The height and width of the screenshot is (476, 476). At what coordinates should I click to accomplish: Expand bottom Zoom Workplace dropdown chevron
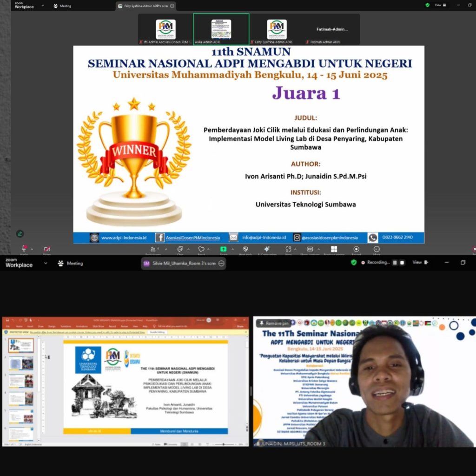pyautogui.click(x=46, y=263)
